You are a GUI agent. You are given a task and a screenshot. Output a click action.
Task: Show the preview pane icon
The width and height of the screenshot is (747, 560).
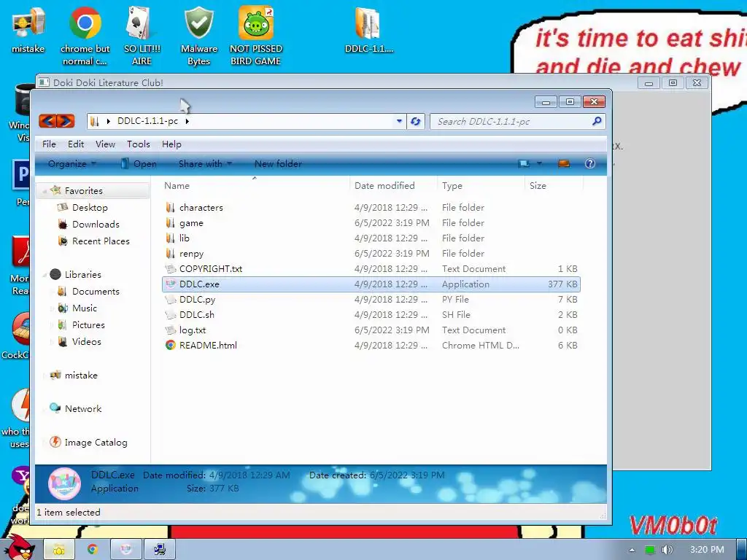(564, 164)
